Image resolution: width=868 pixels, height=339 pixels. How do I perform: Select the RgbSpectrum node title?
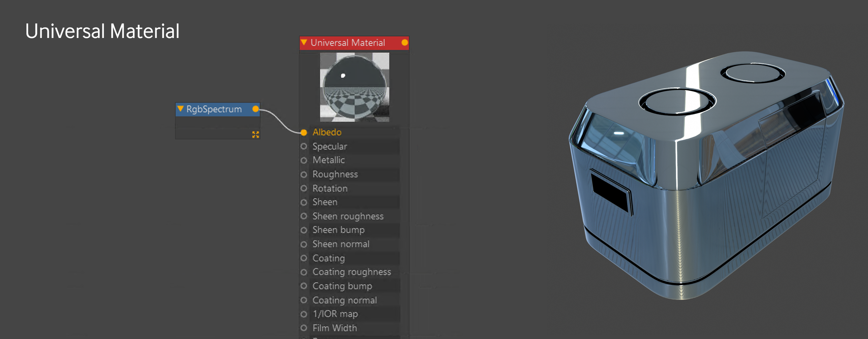coord(214,109)
